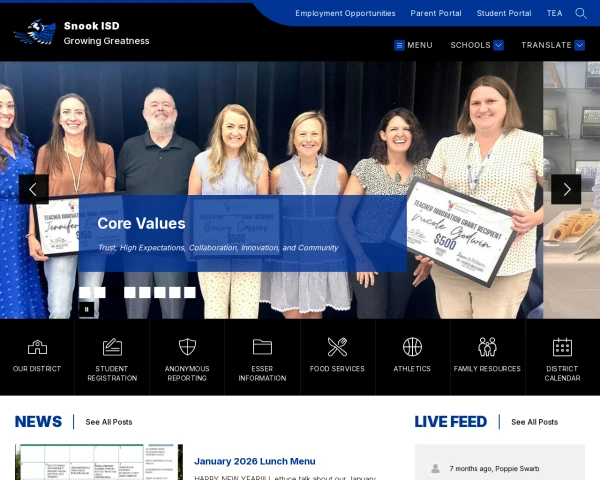Pause the slideshow autoplay

86,309
